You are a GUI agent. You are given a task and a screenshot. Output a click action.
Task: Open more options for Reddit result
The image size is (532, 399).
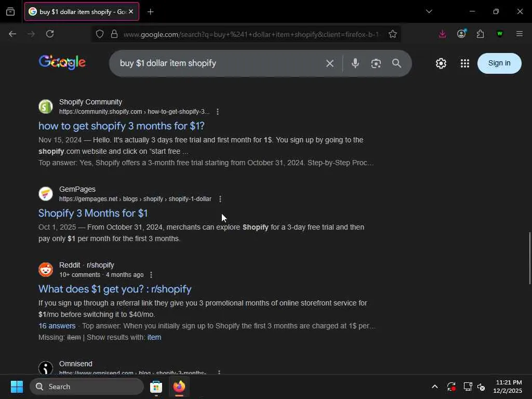[x=151, y=275]
